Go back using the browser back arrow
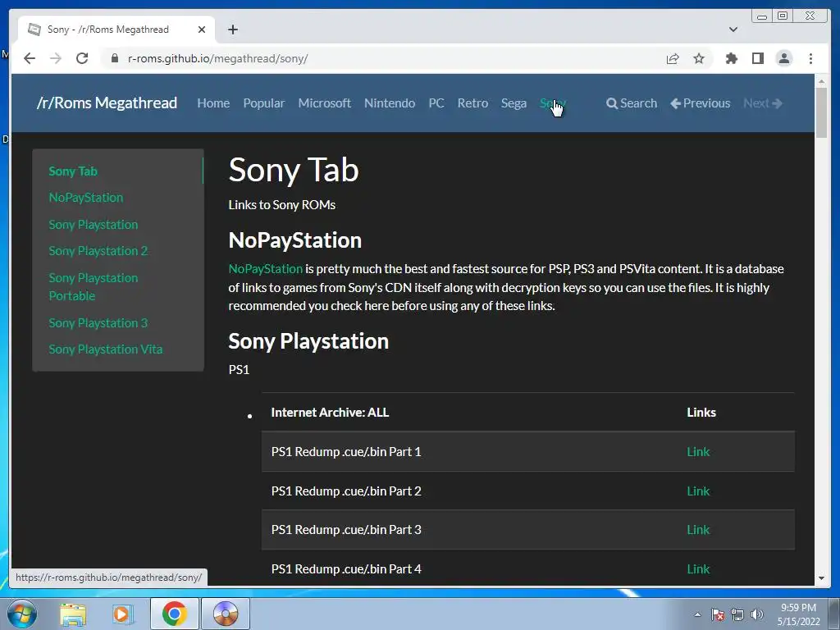This screenshot has height=630, width=840. [30, 58]
